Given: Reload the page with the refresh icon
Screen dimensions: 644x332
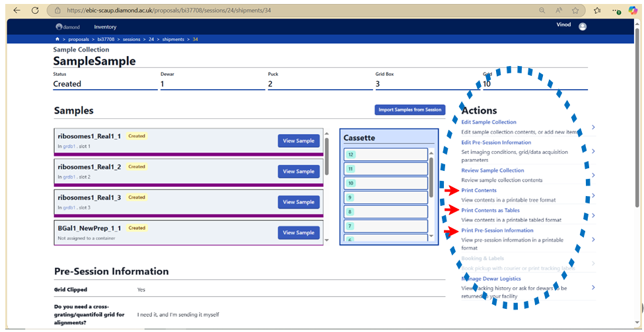Looking at the screenshot, I should [x=35, y=11].
